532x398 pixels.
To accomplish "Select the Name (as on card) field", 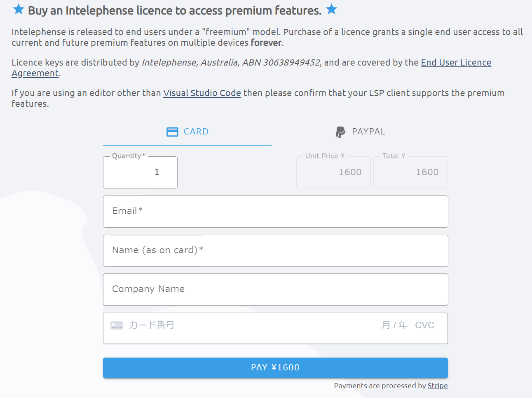I will [x=275, y=251].
